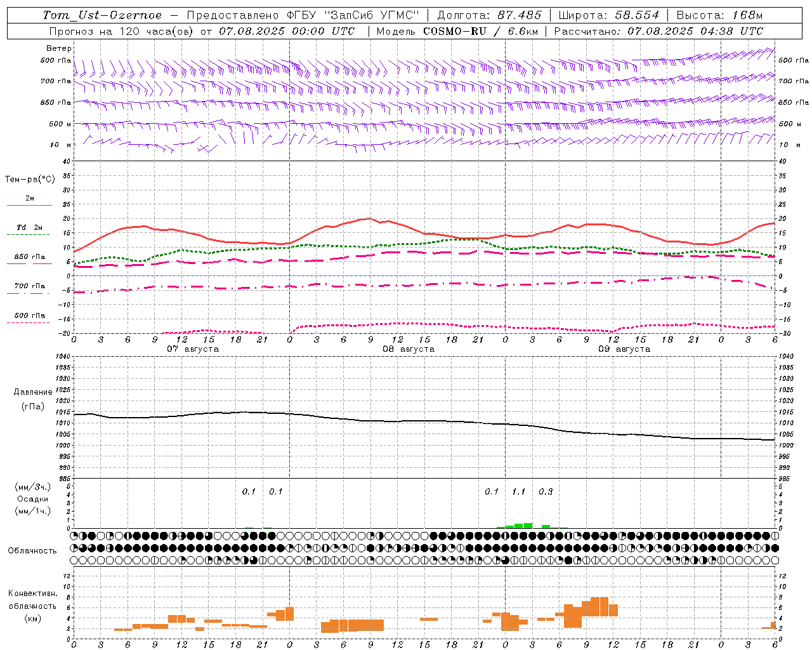Click the Давление axis title

tap(33, 392)
